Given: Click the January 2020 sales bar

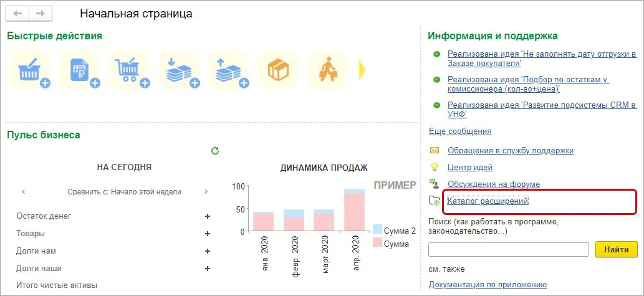Looking at the screenshot, I should click(263, 221).
